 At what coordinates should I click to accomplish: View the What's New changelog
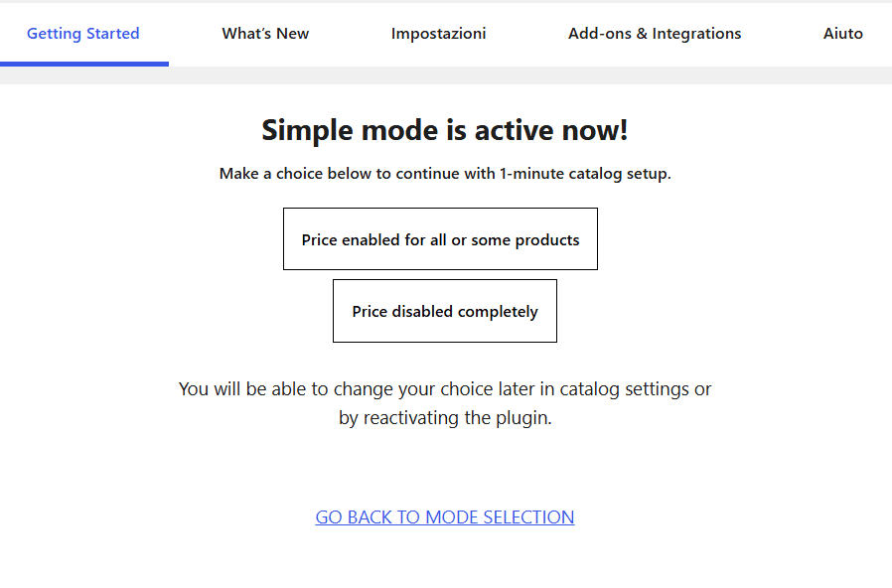[264, 33]
